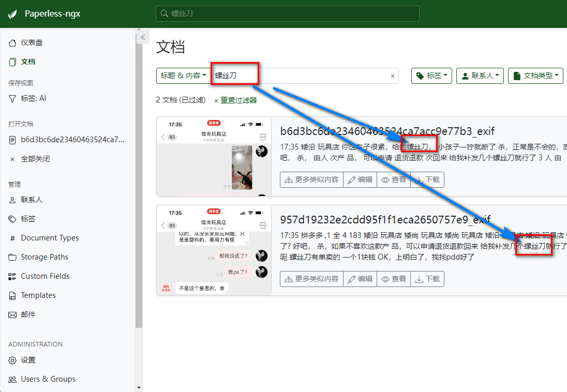Viewport: 567px width, 392px height.
Task: Open thumbnail of the second document
Action: [x=214, y=250]
